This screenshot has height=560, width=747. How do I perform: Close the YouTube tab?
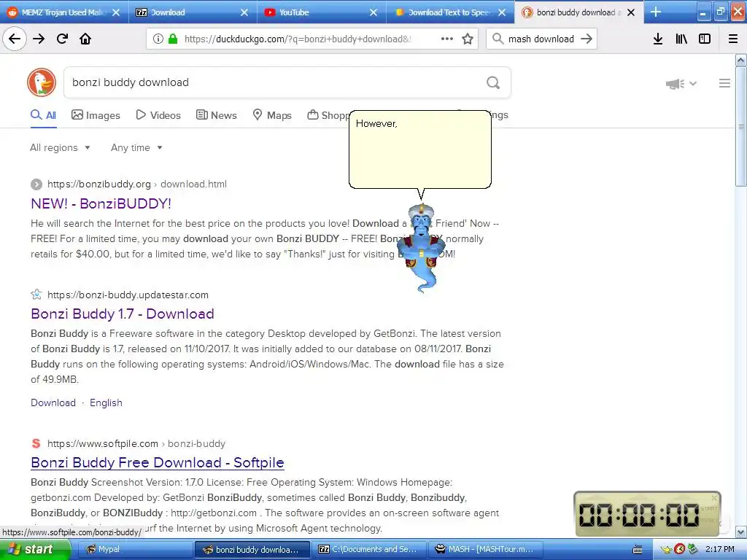click(x=373, y=12)
